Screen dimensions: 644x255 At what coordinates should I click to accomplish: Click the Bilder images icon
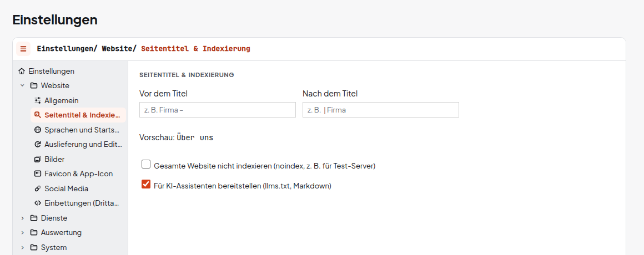tap(38, 159)
